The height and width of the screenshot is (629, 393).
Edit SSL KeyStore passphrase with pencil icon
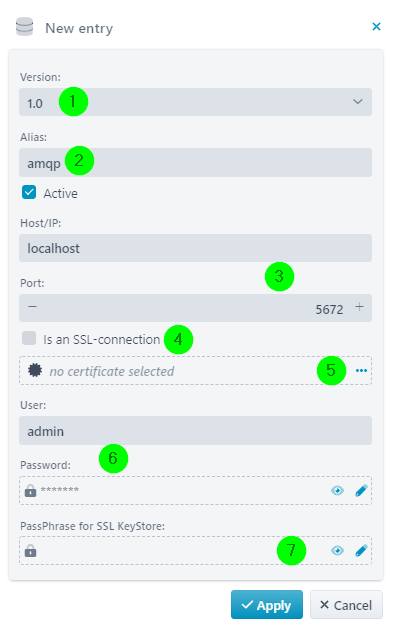tap(361, 550)
